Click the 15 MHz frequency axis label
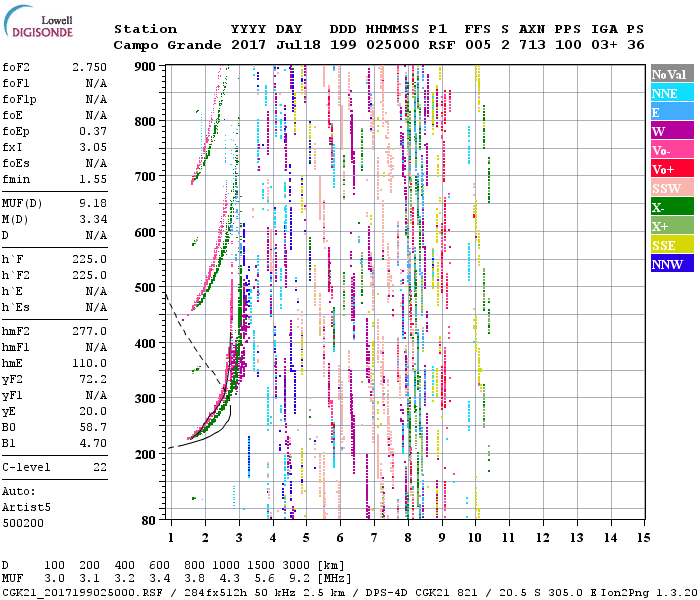Screen dimensions: 700x600 point(643,538)
